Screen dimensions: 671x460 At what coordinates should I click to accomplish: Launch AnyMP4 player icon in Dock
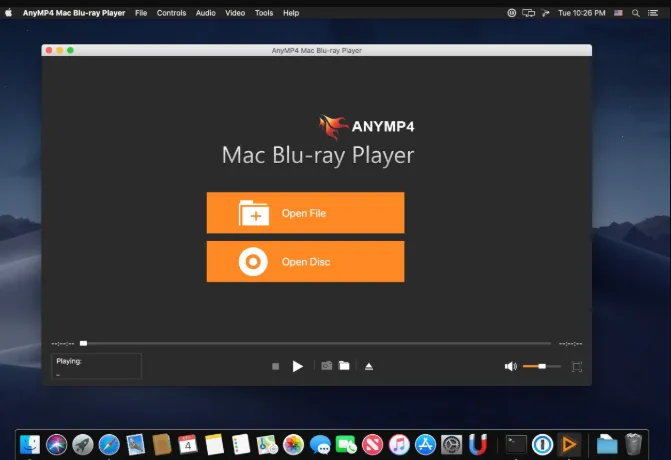[569, 445]
